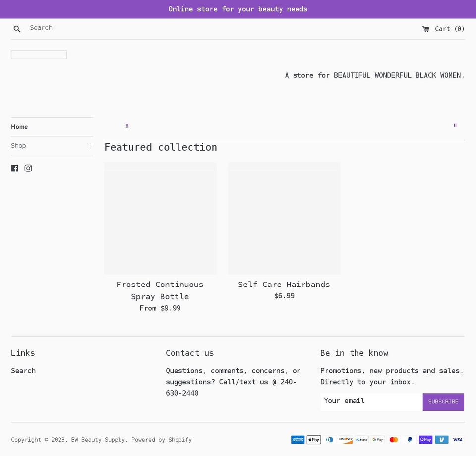The image size is (476, 456).
Task: Click the Your email newsletter field
Action: click(370, 401)
